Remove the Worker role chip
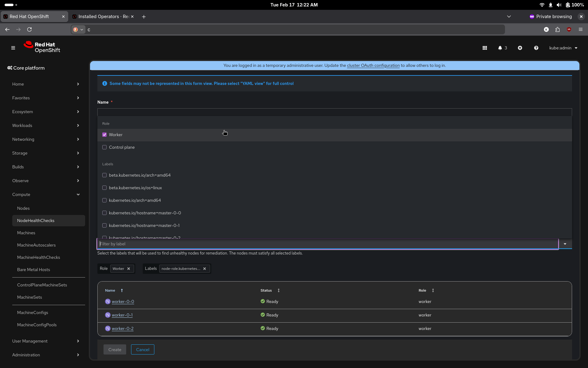This screenshot has width=588, height=368. tap(129, 269)
